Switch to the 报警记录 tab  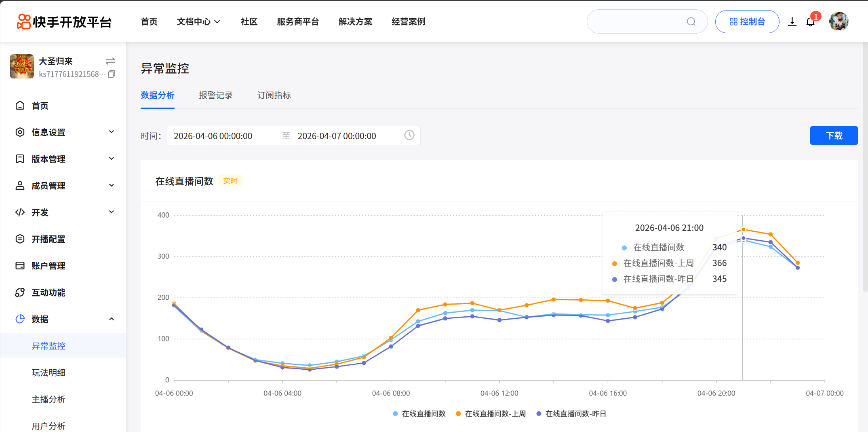click(x=216, y=95)
